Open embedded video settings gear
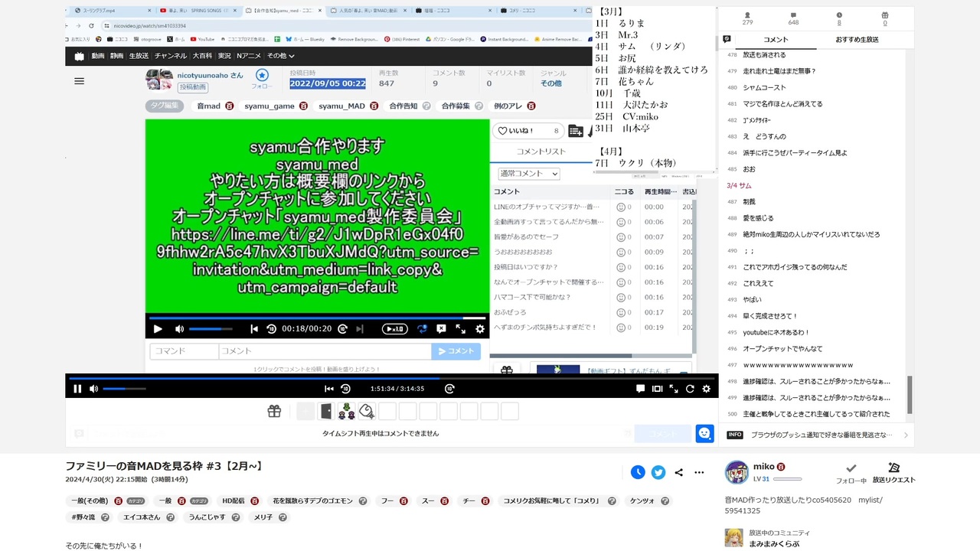Image resolution: width=980 pixels, height=551 pixels. pyautogui.click(x=480, y=329)
